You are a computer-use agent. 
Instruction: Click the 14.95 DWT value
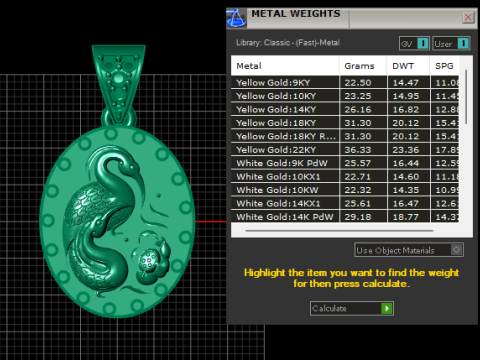pos(406,96)
